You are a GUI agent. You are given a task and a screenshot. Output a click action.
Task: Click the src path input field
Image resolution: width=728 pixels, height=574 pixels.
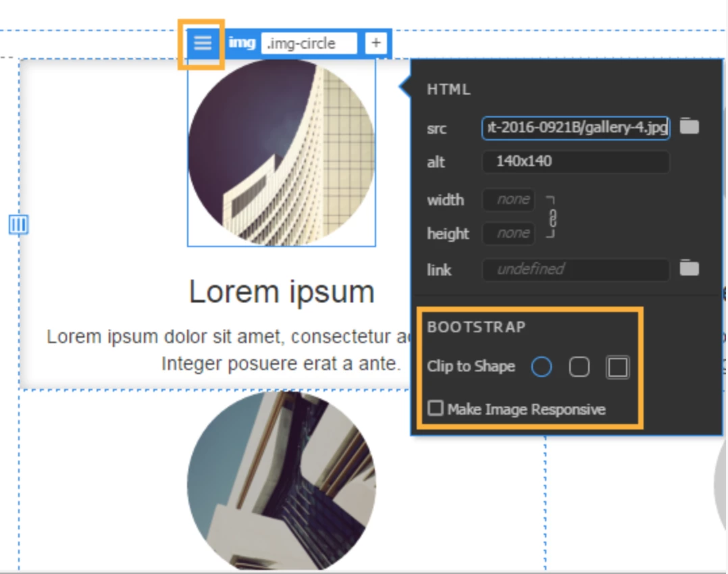click(x=575, y=128)
